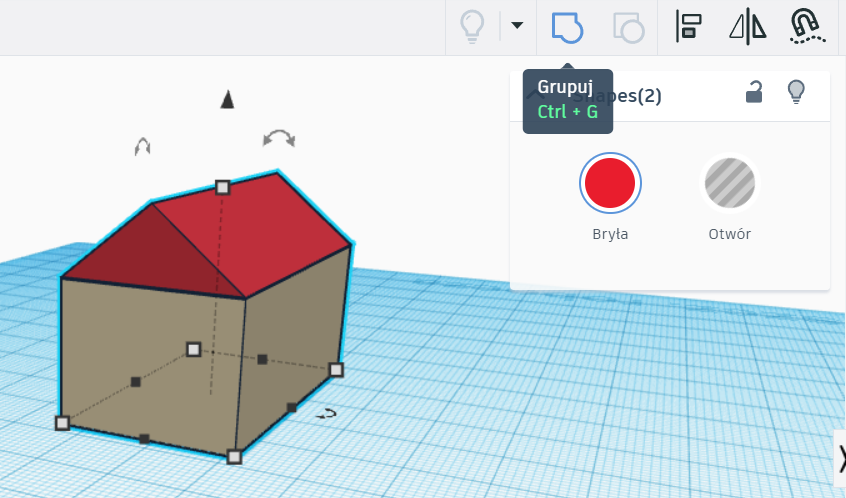Screen dimensions: 846x498
Task: Click the rotation arrow near the ground corner
Action: (x=326, y=414)
